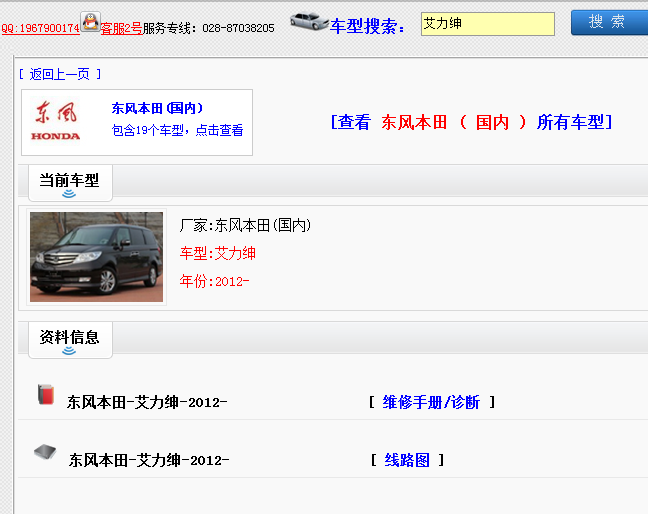
Task: Click the Dongfeng Honda brand logo
Action: [56, 121]
